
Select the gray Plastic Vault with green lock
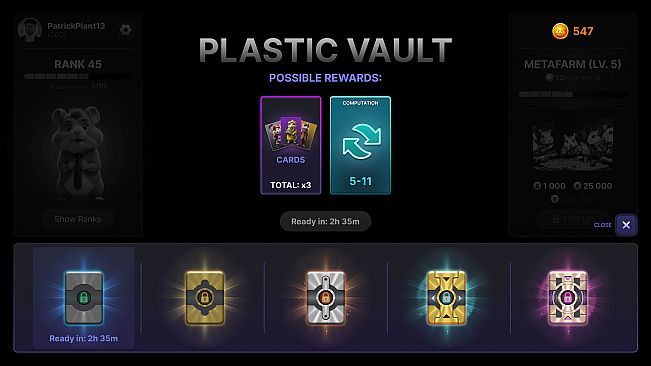point(84,298)
